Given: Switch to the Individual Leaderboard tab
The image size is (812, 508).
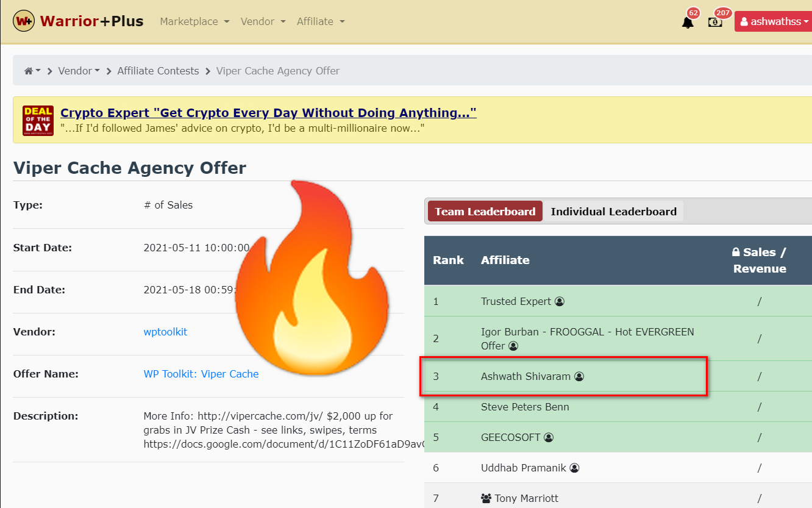Looking at the screenshot, I should 613,212.
